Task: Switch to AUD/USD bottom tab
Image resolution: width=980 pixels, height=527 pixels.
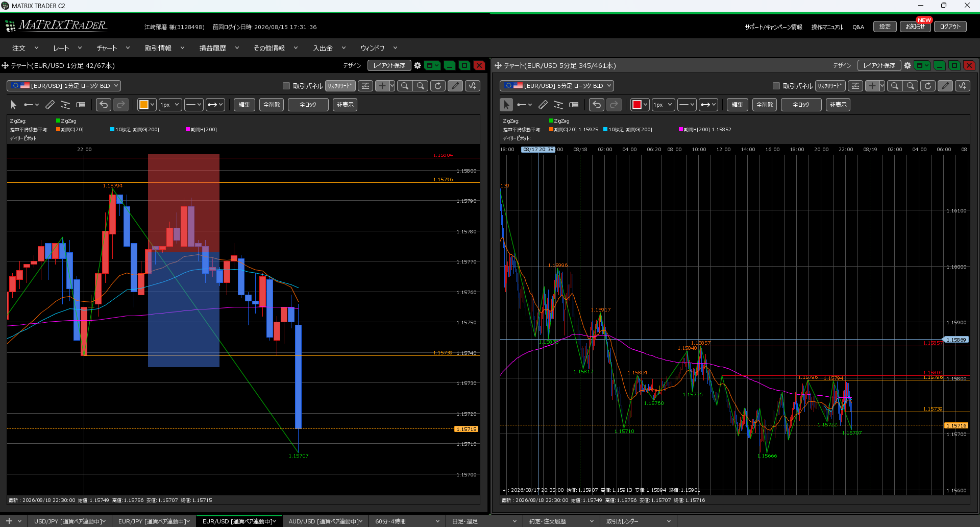Action: (325, 521)
